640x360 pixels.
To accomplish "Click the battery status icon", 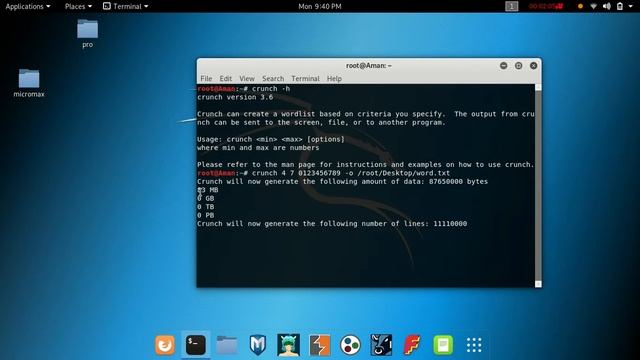I will (620, 6).
